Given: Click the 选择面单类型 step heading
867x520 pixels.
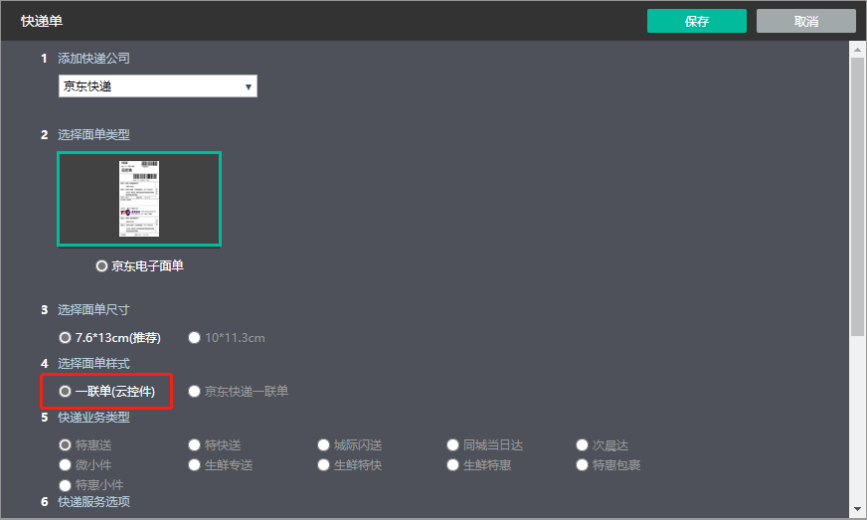Looking at the screenshot, I should pyautogui.click(x=93, y=134).
